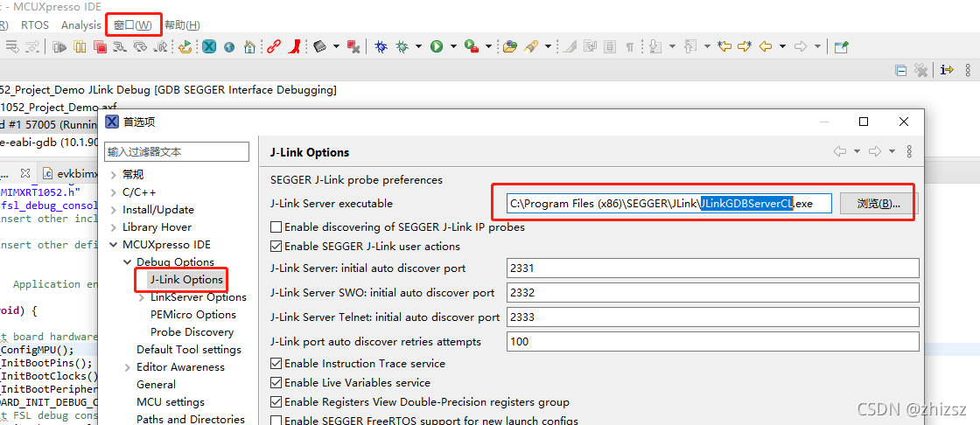Toggle Registers View Double-Precision registers group checkbox
This screenshot has height=425, width=980.
(276, 402)
